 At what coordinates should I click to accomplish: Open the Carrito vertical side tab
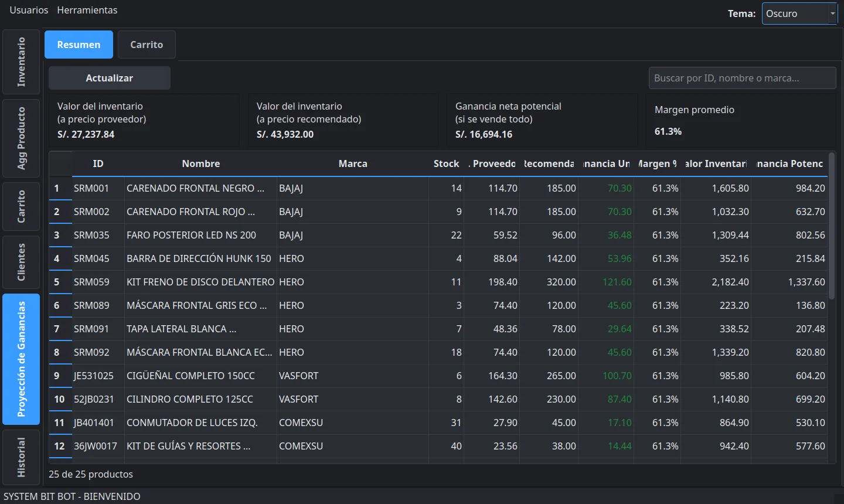click(x=21, y=206)
